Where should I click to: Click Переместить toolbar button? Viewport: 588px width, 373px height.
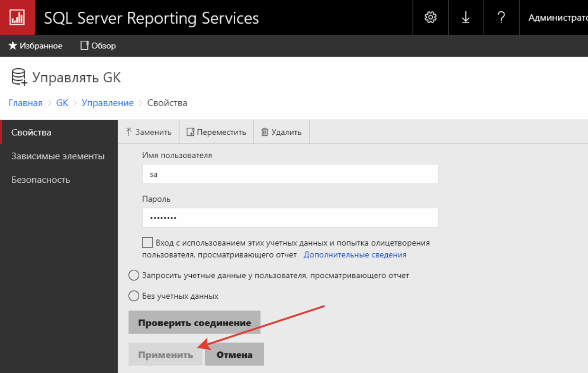216,132
